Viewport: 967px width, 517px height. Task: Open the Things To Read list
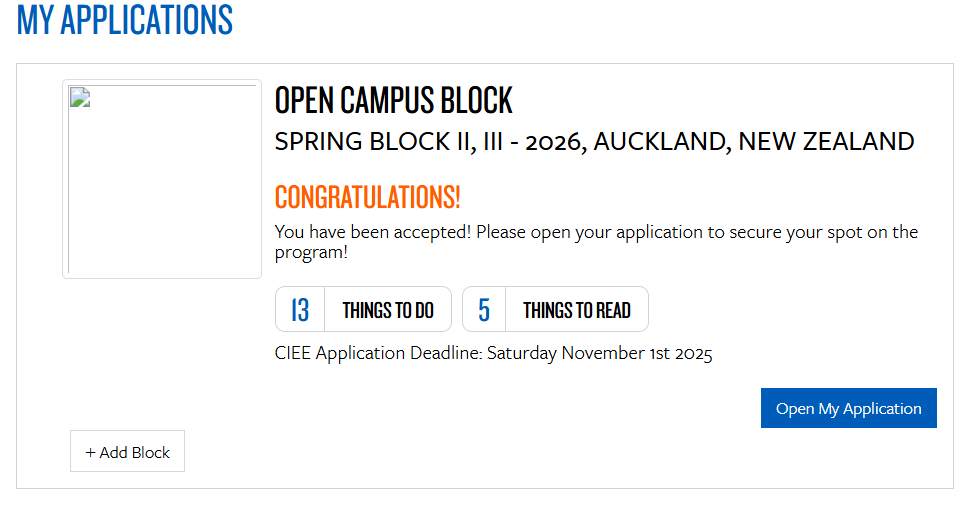(577, 310)
